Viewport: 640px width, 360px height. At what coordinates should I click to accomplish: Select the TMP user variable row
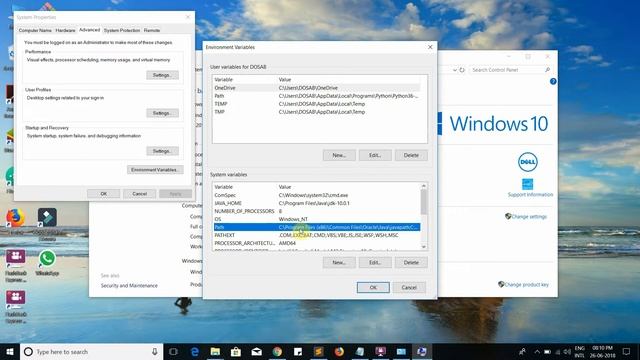click(317, 112)
